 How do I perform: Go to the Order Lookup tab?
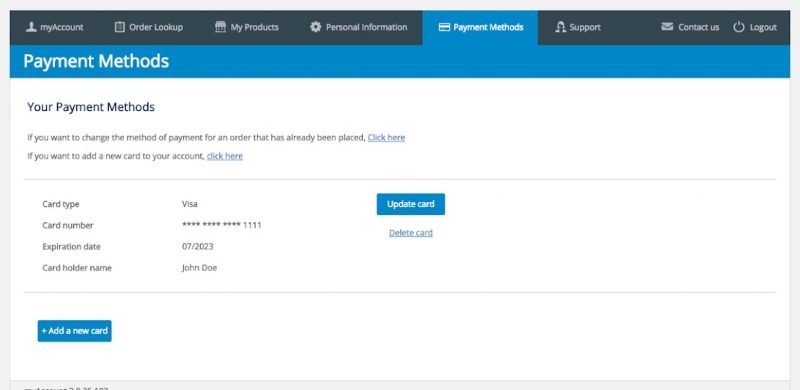[148, 27]
